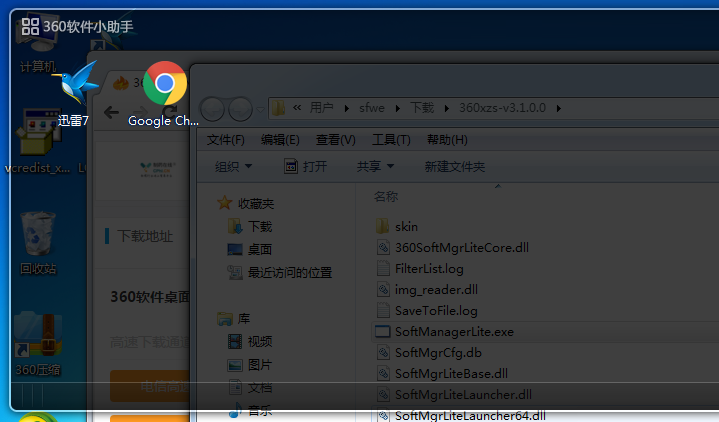Open the 查看(V) menu
This screenshot has width=719, height=422.
[336, 139]
